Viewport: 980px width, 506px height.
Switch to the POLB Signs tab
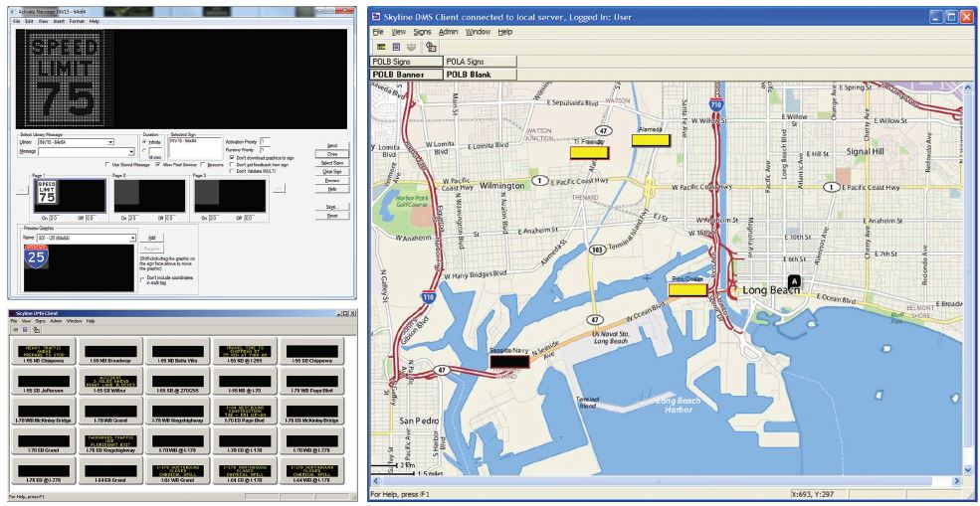pos(407,62)
